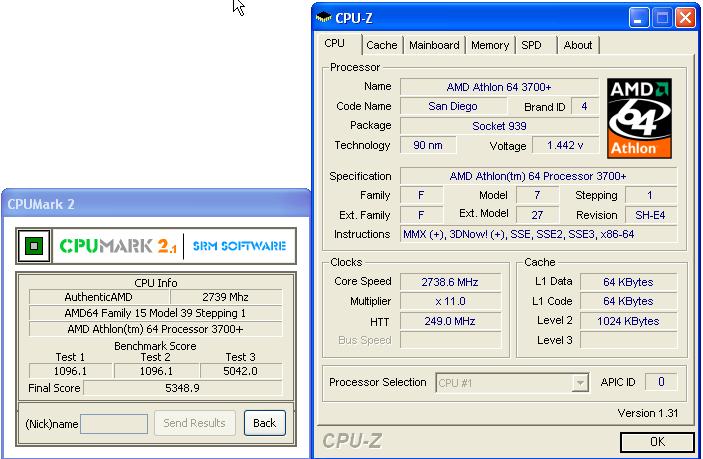703x459 pixels.
Task: Click the CPU-Z title bar chip icon
Action: [x=323, y=17]
